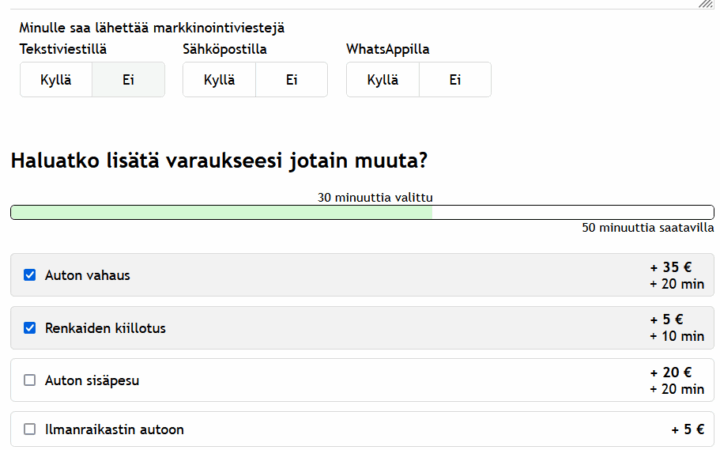Click the Auton vahaus label text
This screenshot has width=720, height=450.
(x=87, y=275)
